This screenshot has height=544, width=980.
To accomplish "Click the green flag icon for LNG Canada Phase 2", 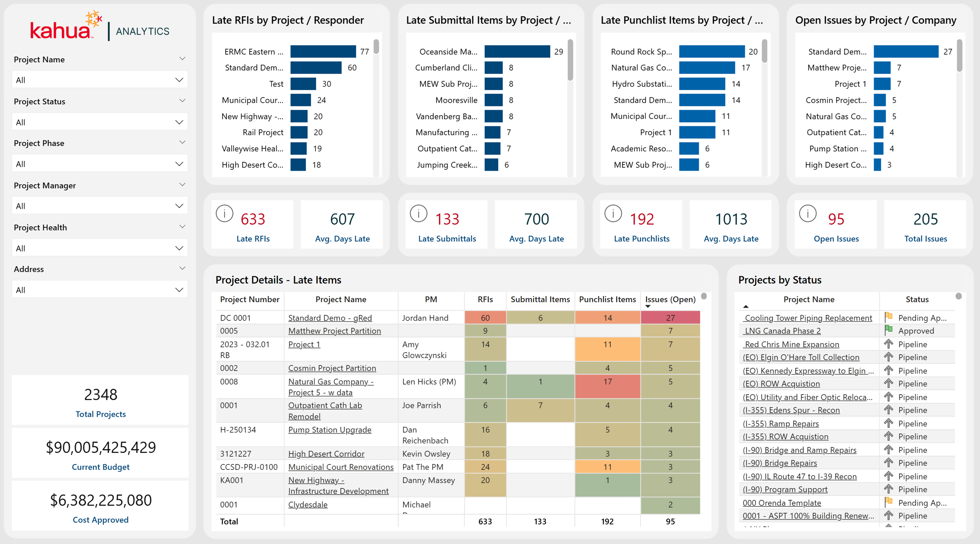I will coord(888,330).
